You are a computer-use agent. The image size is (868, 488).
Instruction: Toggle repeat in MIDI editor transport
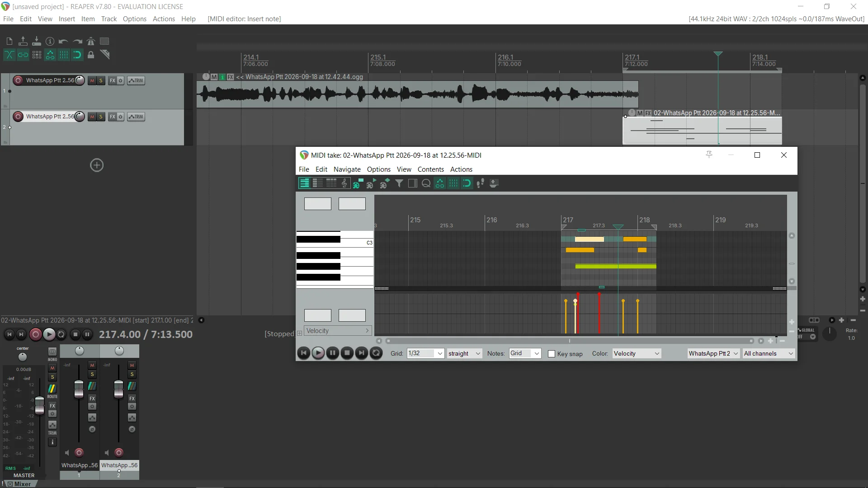coord(376,353)
